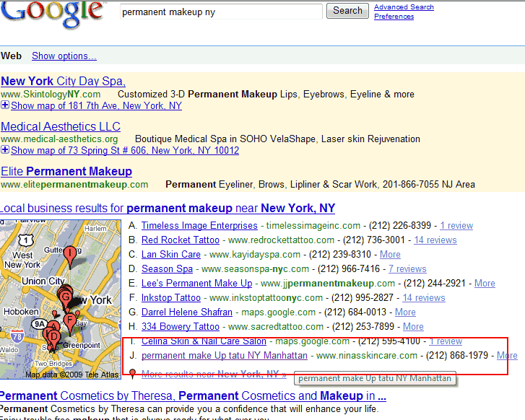Open Permanent Cosmetics by Theresa result

194,396
